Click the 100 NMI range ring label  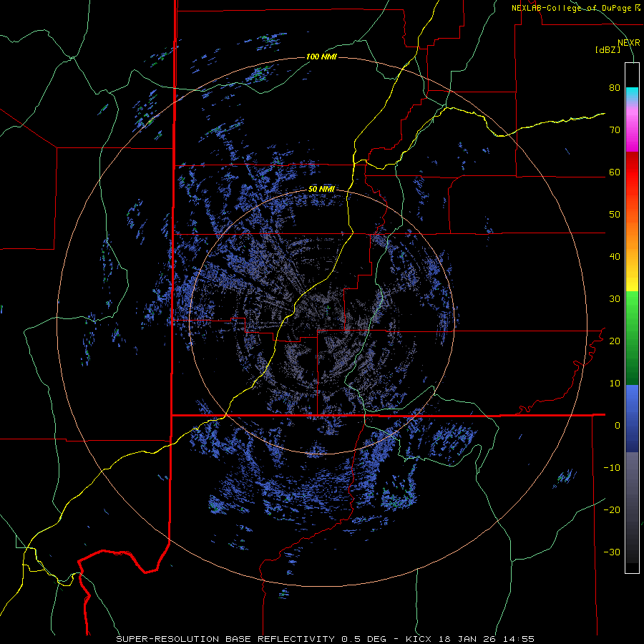[x=321, y=57]
